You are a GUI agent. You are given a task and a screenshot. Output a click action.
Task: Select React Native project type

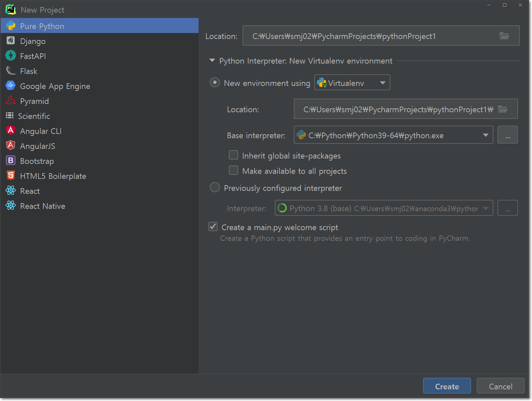(99, 205)
